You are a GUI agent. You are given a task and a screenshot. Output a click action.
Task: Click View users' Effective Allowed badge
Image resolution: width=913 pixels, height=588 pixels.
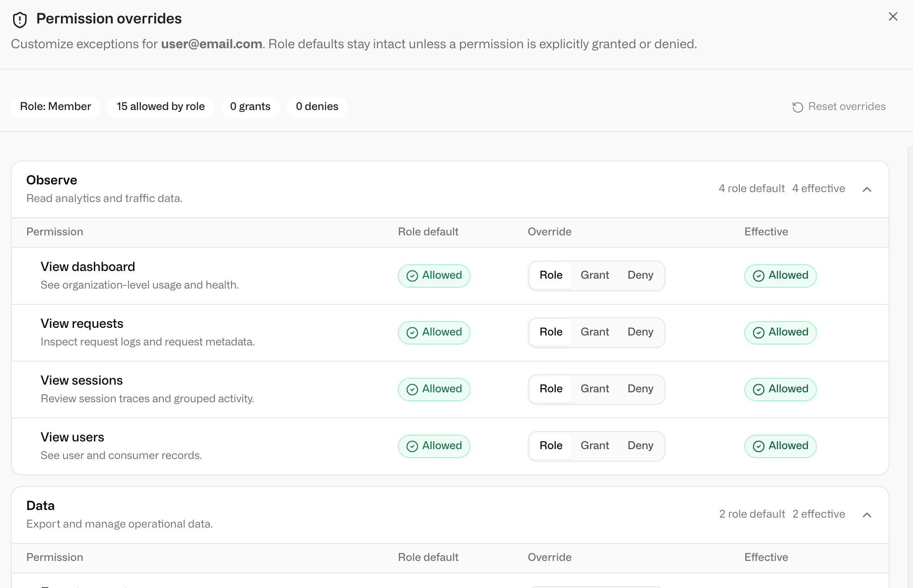pyautogui.click(x=780, y=446)
